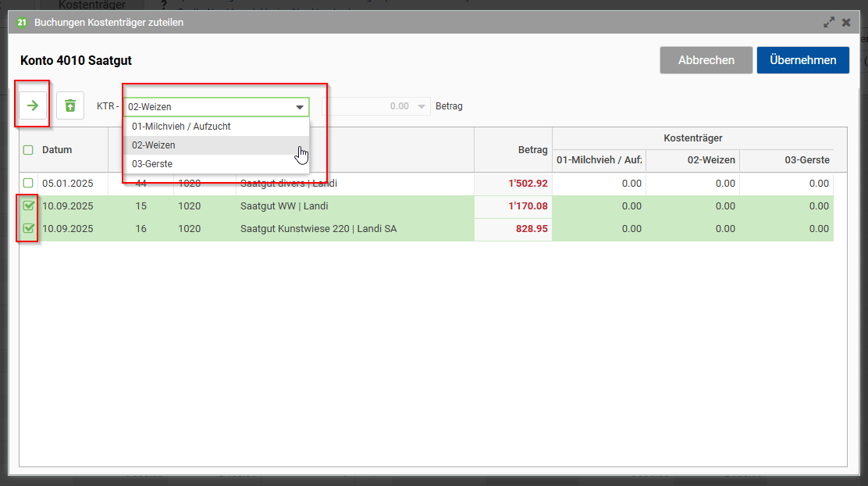
Task: Uncheck the Saatgut Kunstwiese 220 checkbox
Action: point(28,229)
